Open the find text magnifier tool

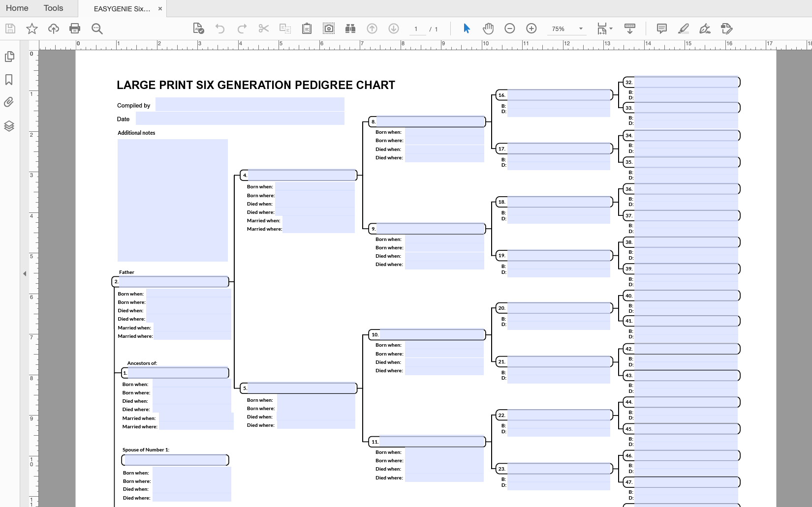pos(97,29)
